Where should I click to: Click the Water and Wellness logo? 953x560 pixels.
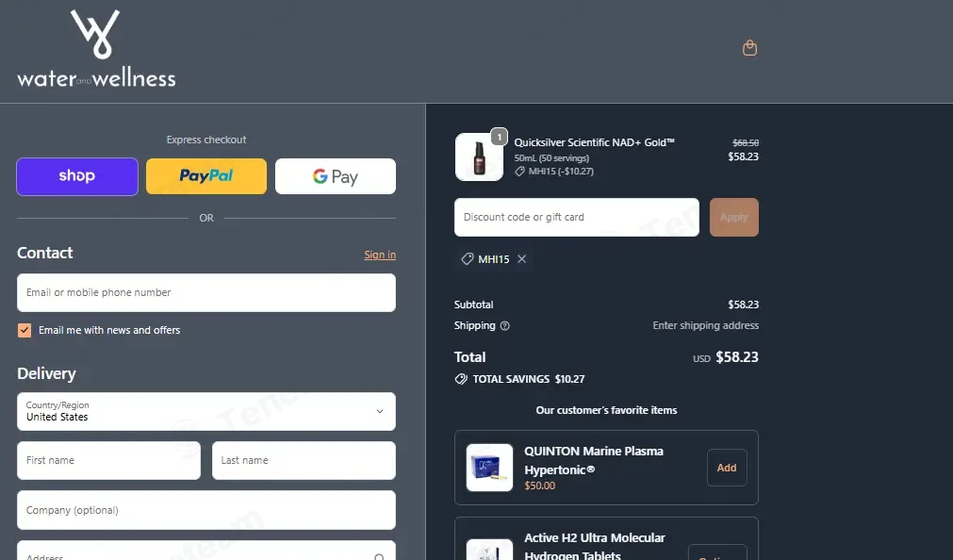(x=96, y=49)
